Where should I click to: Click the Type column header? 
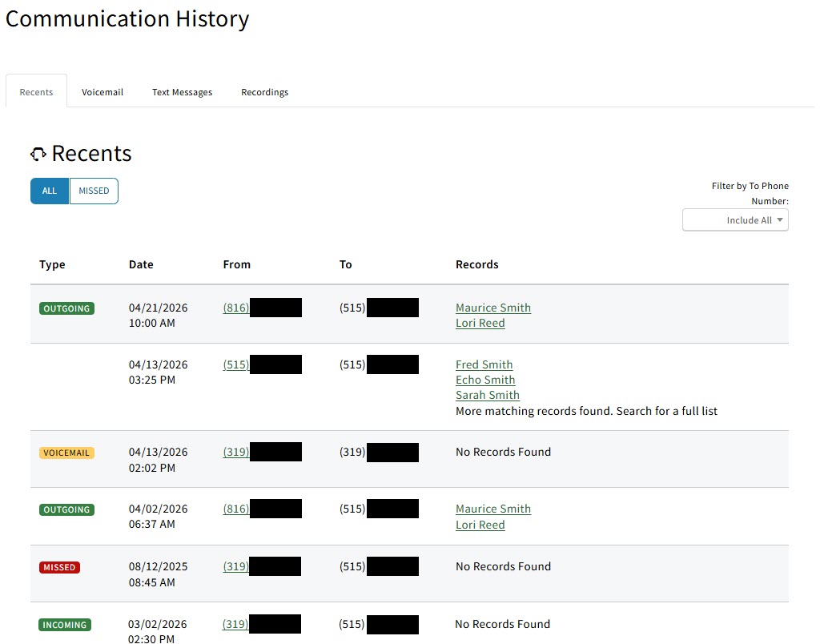pyautogui.click(x=52, y=264)
